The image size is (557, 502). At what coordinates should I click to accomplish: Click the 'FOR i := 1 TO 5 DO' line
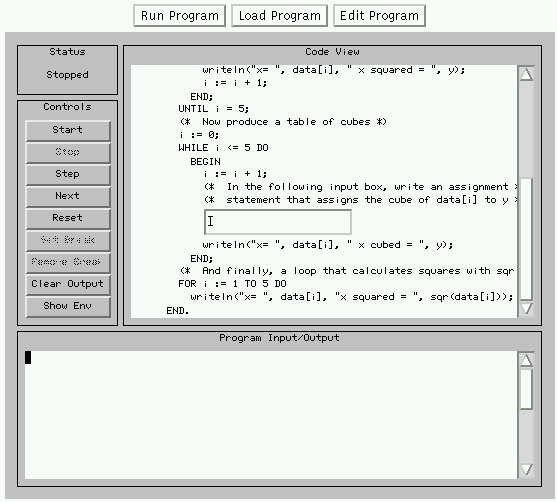[x=232, y=284]
